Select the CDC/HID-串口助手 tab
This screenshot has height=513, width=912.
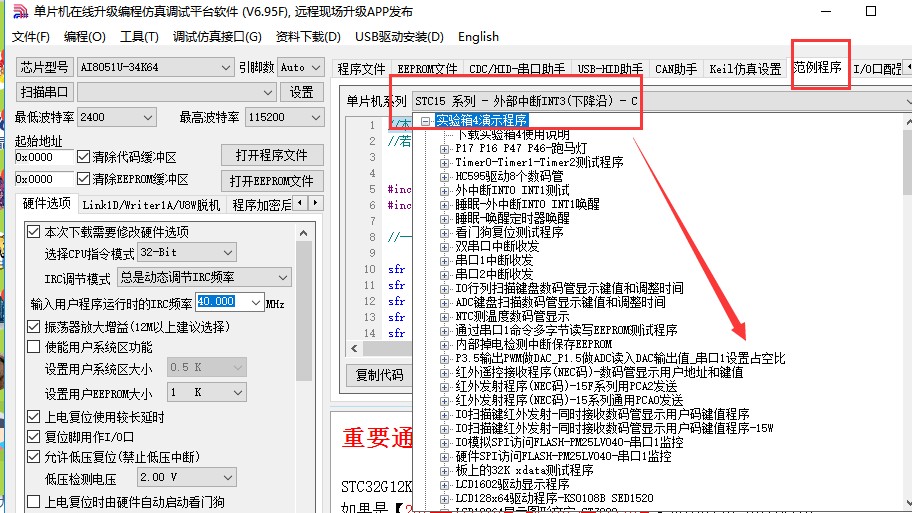coord(516,69)
